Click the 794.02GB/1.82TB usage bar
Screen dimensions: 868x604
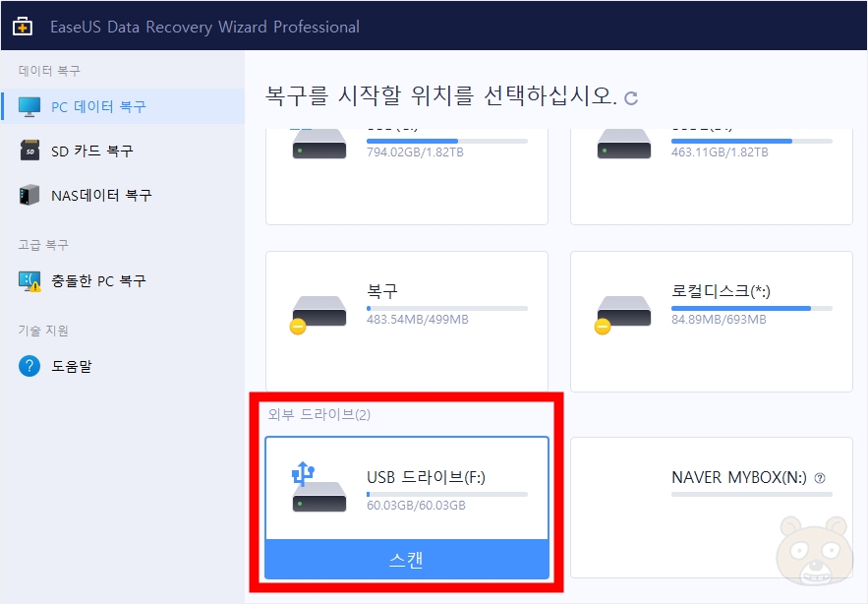click(x=446, y=142)
